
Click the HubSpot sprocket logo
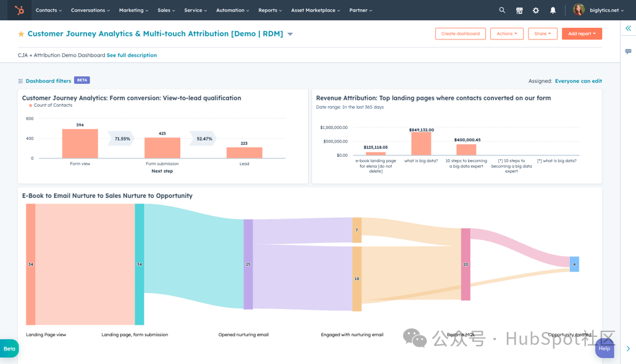click(x=20, y=10)
